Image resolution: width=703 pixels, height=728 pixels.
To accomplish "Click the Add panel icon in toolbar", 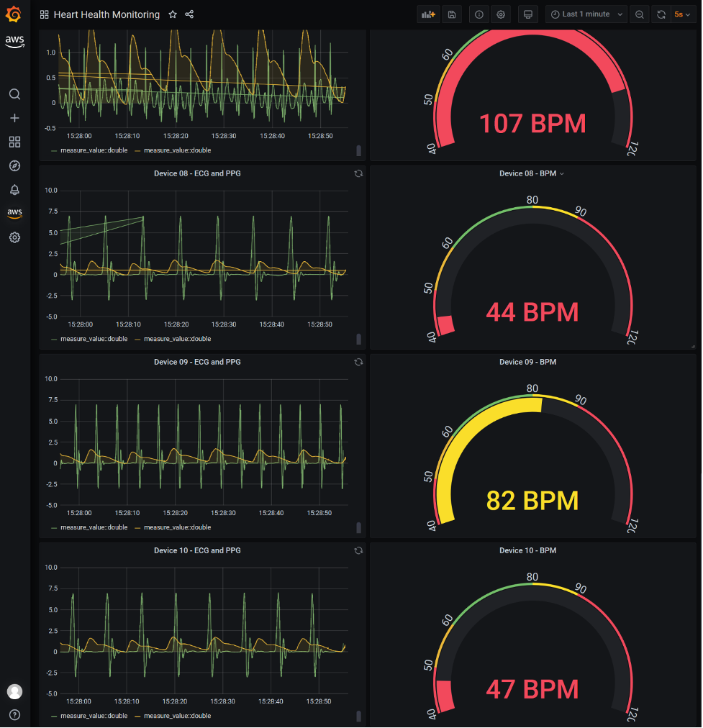I will (x=428, y=14).
